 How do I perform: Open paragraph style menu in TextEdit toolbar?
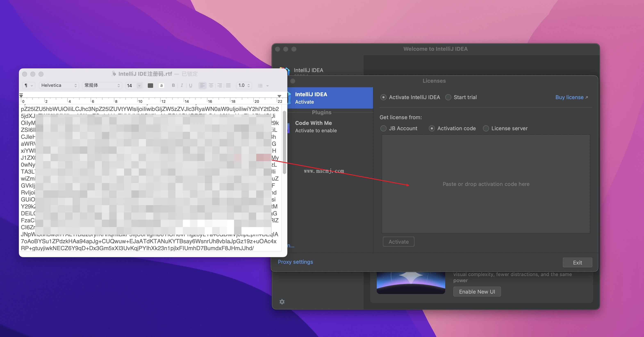[x=28, y=85]
